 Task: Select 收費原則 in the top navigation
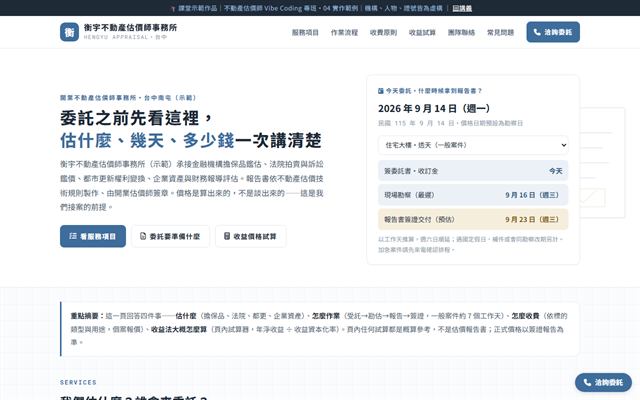[x=383, y=32]
